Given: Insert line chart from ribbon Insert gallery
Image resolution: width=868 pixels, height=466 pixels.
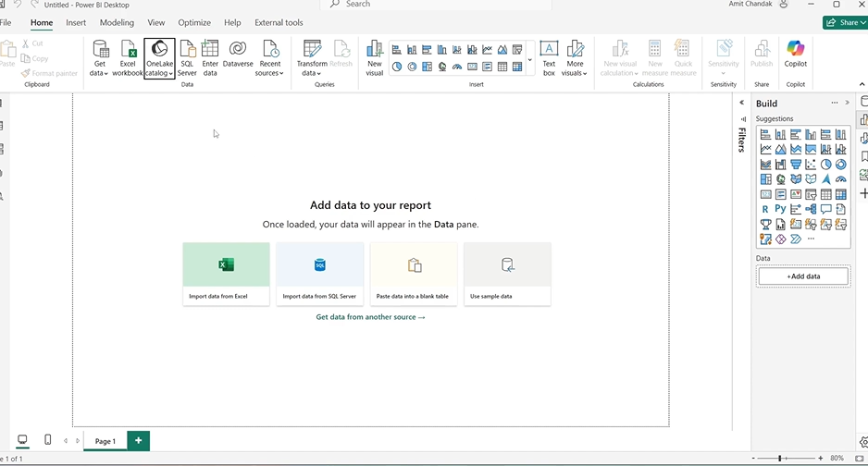Looking at the screenshot, I should pyautogui.click(x=487, y=50).
